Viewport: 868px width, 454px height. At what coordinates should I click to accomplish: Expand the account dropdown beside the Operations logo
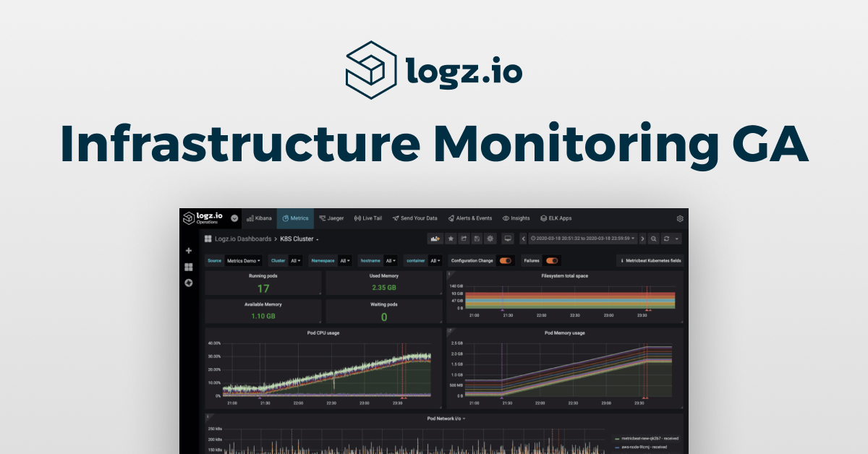234,218
